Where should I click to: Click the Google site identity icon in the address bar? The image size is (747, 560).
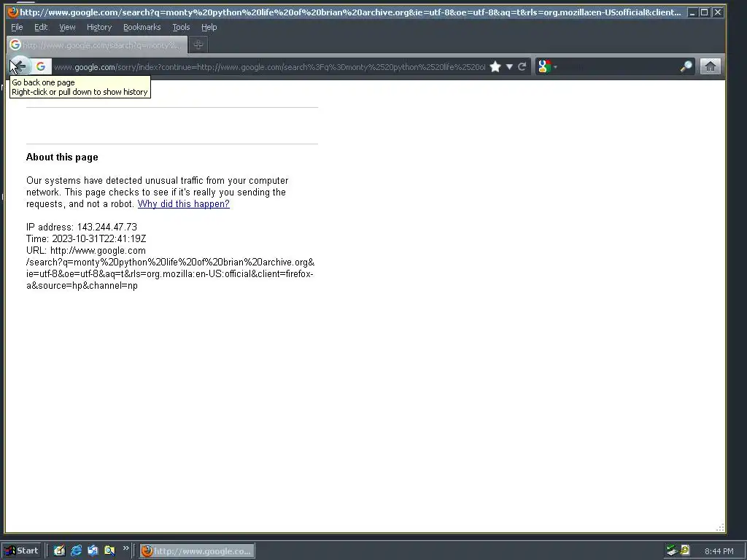[x=41, y=66]
